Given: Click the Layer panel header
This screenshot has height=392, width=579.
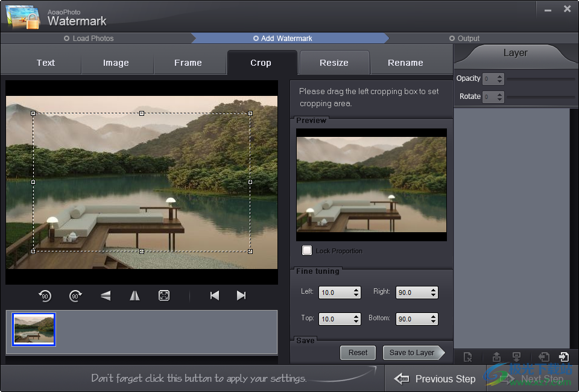Looking at the screenshot, I should [x=516, y=53].
